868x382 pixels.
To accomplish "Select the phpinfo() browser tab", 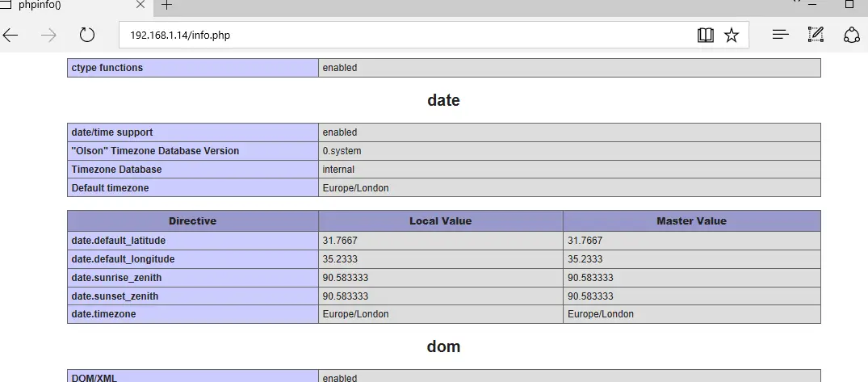I will pyautogui.click(x=77, y=6).
